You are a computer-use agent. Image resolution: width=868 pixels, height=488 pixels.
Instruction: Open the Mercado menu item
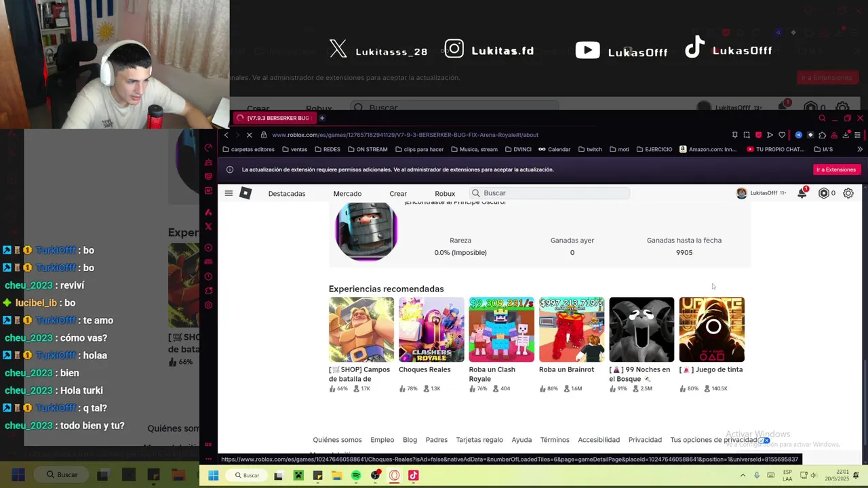click(347, 194)
